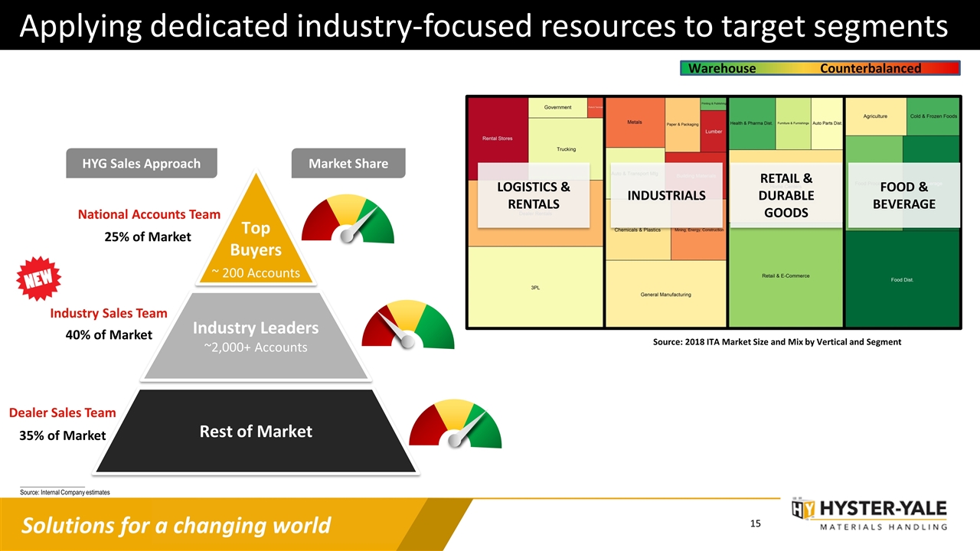This screenshot has width=980, height=551.
Task: Click the General Manufacturing treemap cell
Action: pyautogui.click(x=665, y=294)
